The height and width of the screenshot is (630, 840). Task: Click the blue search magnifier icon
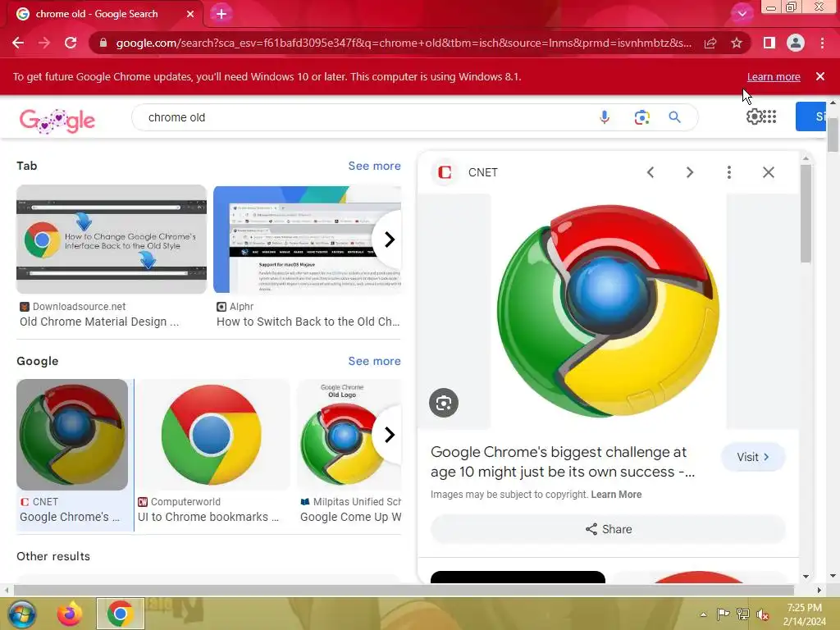(x=674, y=117)
